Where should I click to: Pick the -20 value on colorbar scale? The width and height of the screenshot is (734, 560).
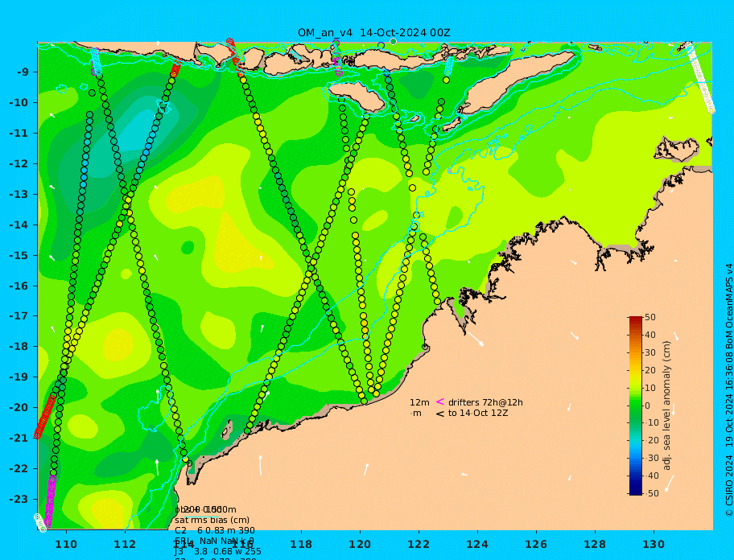tap(652, 441)
